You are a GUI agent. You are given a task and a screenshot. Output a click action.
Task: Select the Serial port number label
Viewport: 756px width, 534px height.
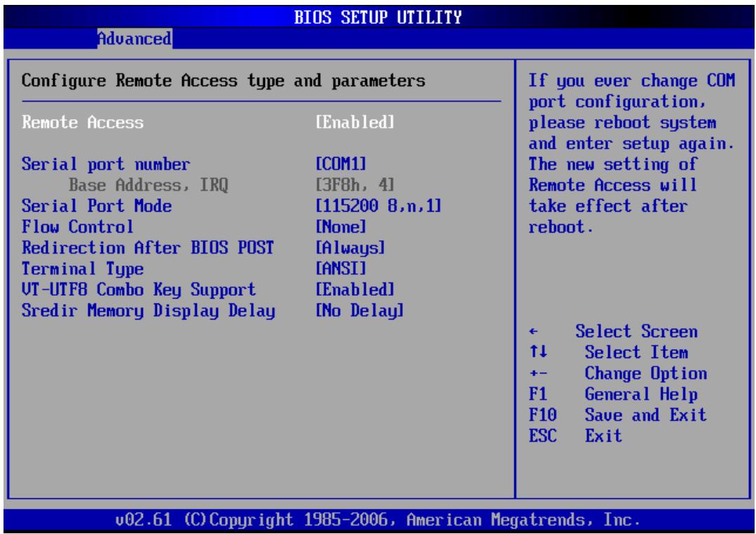[x=106, y=165]
